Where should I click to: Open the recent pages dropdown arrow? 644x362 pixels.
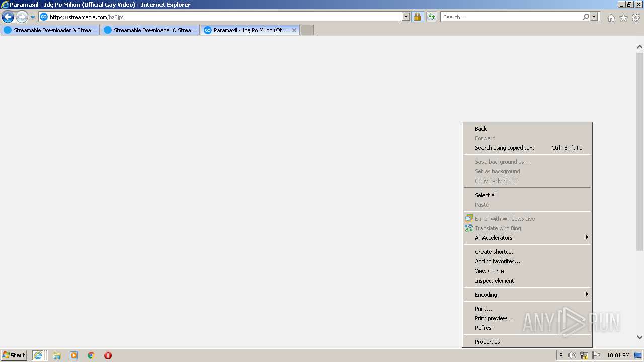coord(33,17)
